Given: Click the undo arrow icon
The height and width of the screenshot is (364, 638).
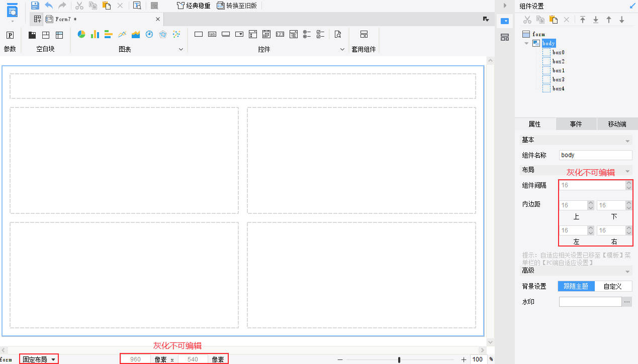Looking at the screenshot, I should [x=49, y=6].
